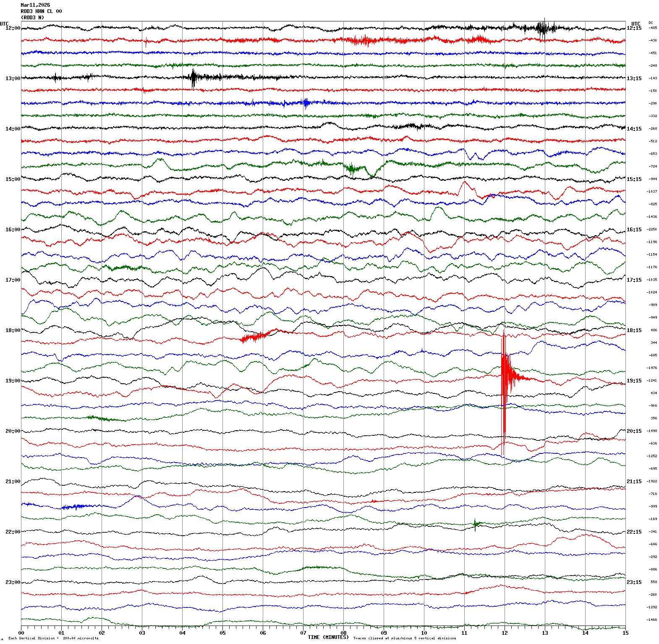Select the 16:00 time label on the left
Image resolution: width=659 pixels, height=644 pixels.
pos(13,230)
